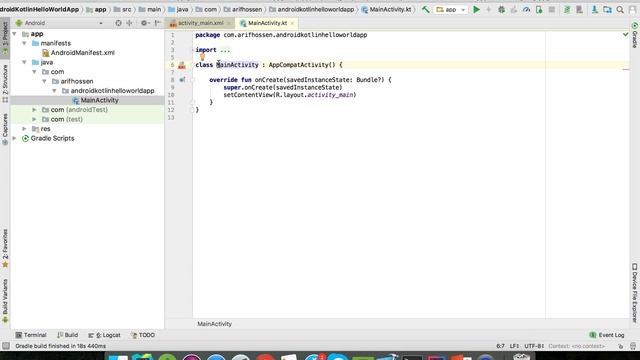Close the MainActivity.kt tab

292,23
